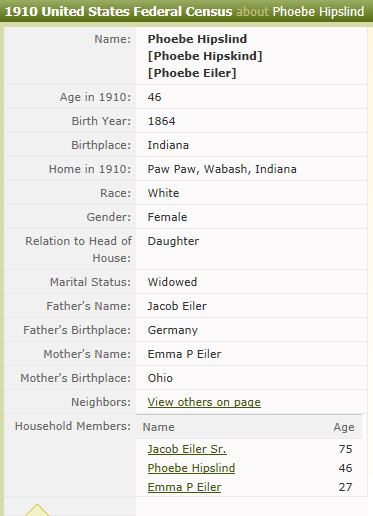Open the View others on page link
This screenshot has height=516, width=373.
pyautogui.click(x=204, y=402)
